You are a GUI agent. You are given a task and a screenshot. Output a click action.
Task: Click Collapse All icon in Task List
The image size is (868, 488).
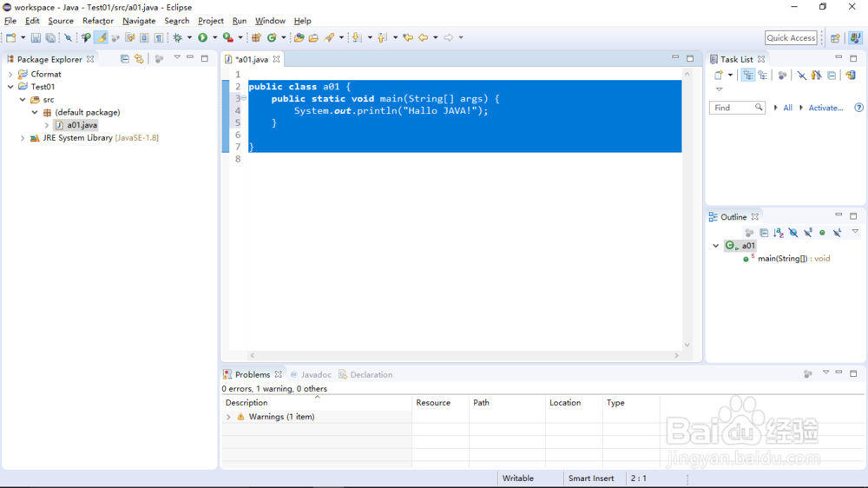tap(832, 76)
